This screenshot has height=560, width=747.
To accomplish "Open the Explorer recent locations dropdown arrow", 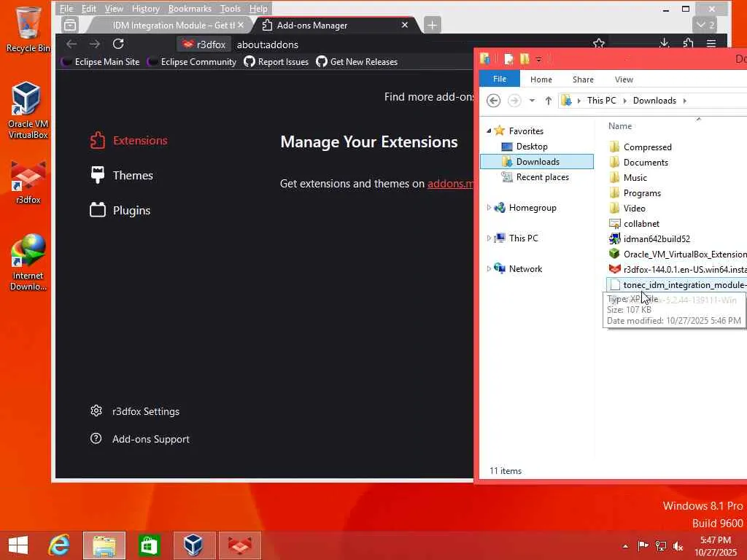I will pyautogui.click(x=532, y=101).
